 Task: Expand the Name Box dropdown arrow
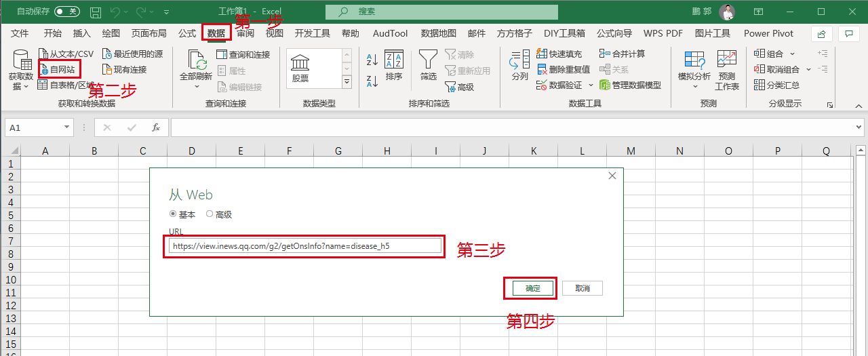[x=66, y=127]
